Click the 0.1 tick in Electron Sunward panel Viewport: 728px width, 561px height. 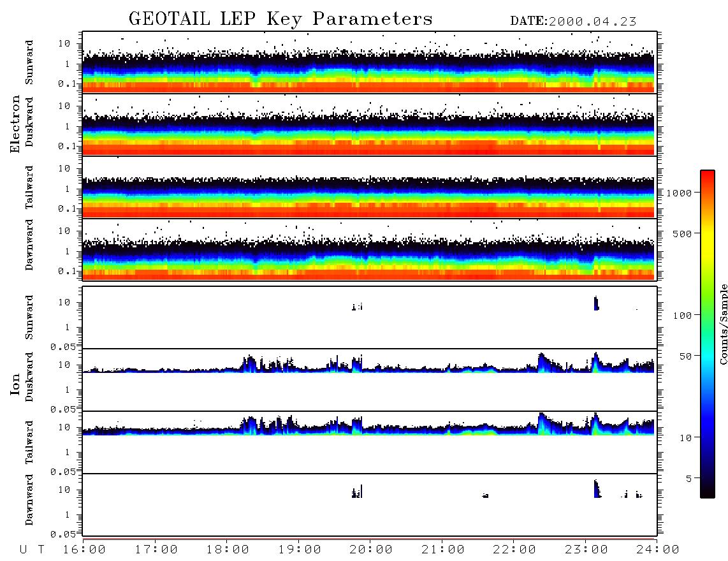[67, 84]
